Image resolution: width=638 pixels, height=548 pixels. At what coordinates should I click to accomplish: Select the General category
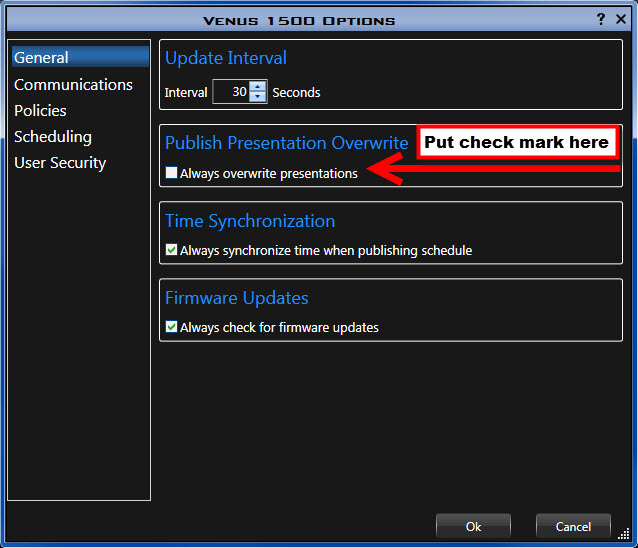[x=80, y=57]
